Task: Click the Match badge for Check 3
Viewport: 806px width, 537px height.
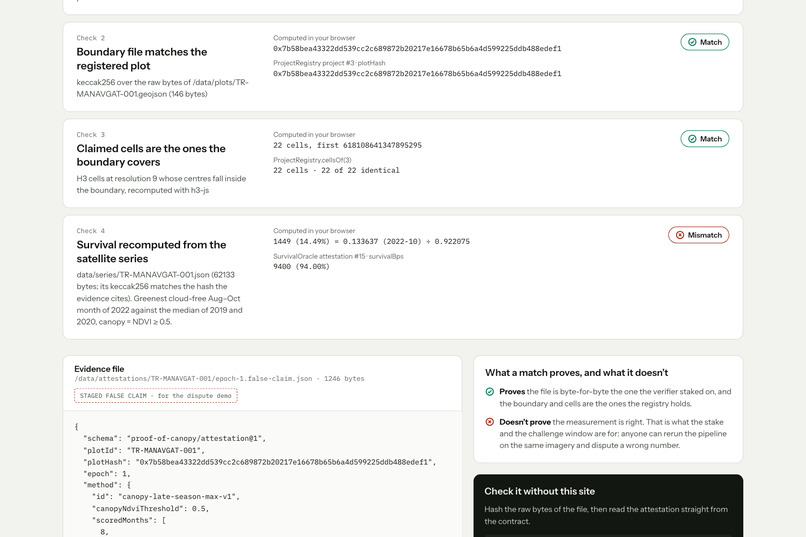Action: click(x=705, y=139)
